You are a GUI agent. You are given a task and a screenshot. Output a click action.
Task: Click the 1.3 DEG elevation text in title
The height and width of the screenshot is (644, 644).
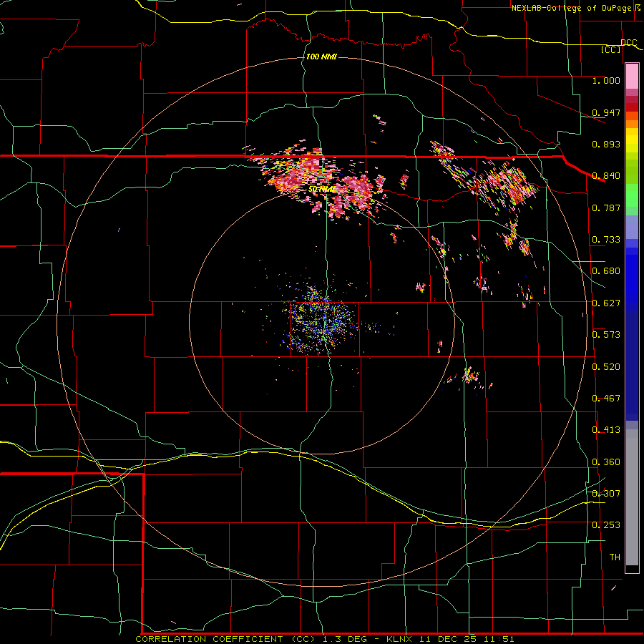[346, 639]
